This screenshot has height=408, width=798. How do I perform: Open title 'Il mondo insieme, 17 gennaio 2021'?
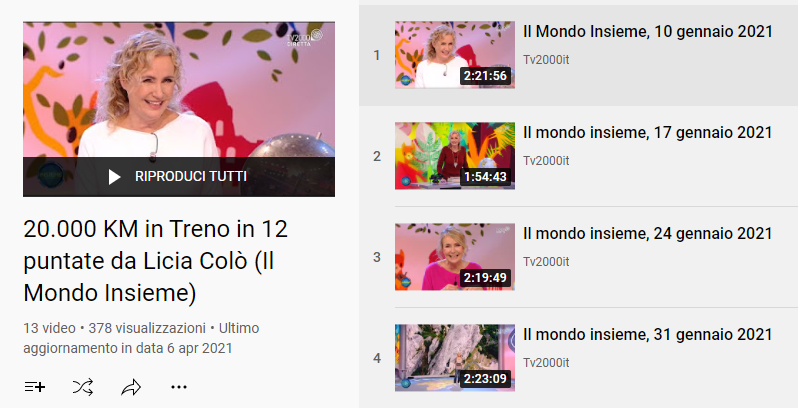pos(648,133)
